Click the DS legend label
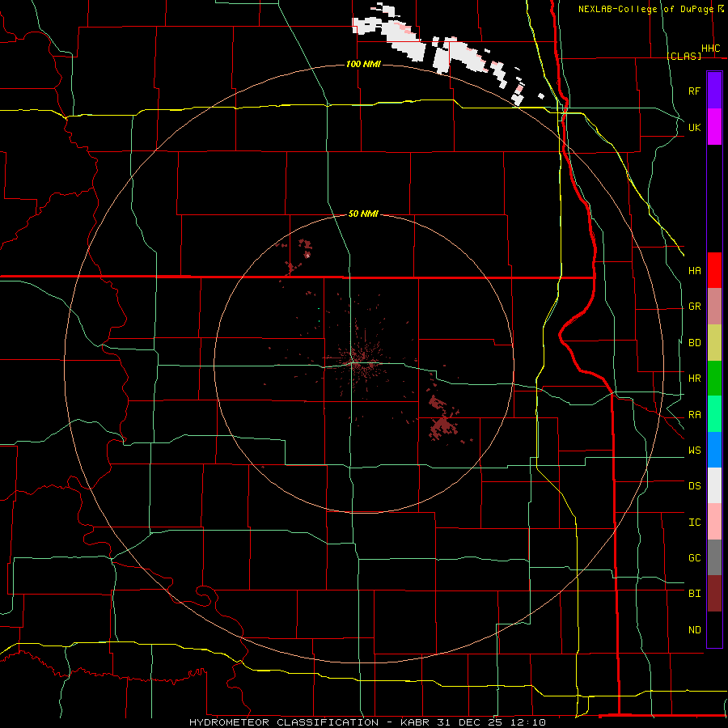The image size is (728, 728). coord(694,486)
